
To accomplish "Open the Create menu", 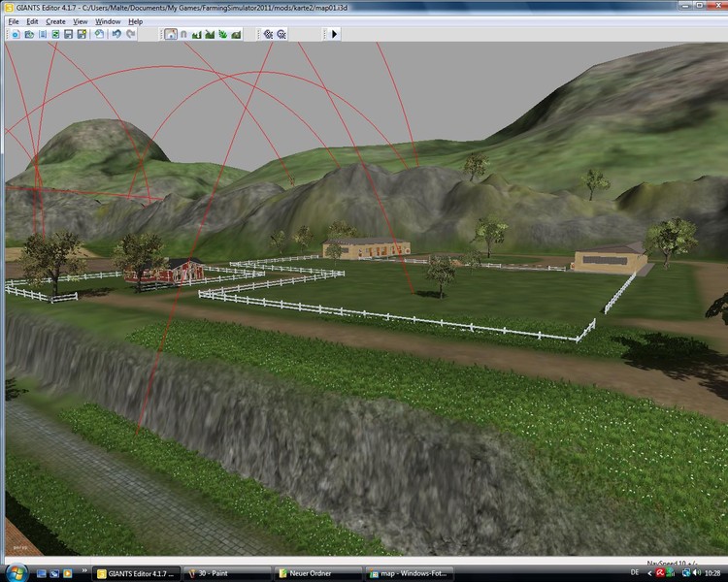I will tap(55, 21).
